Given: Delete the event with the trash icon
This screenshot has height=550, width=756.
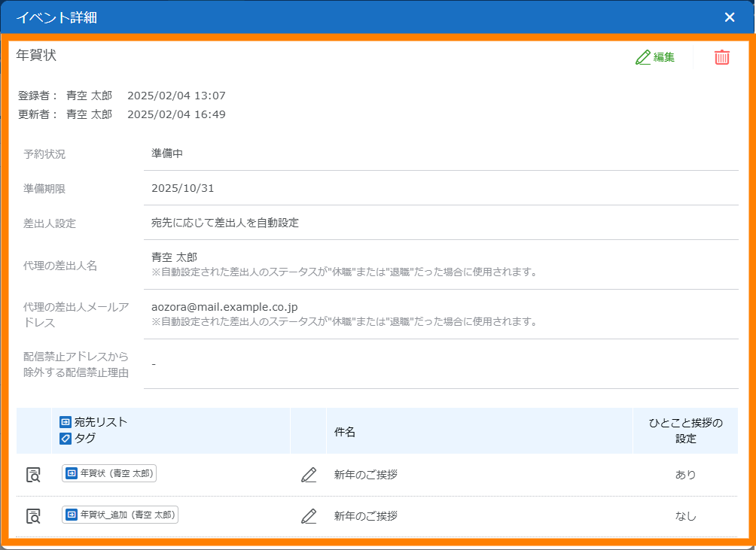Looking at the screenshot, I should pyautogui.click(x=721, y=57).
